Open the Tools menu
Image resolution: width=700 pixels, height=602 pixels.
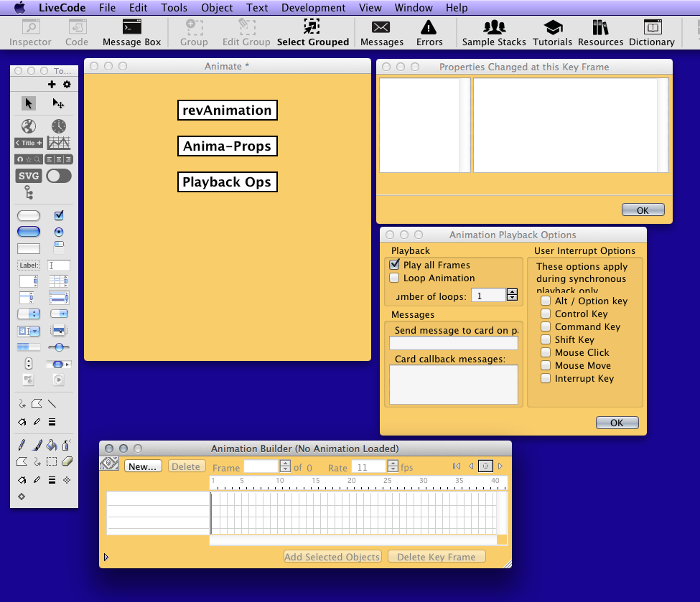(x=174, y=8)
